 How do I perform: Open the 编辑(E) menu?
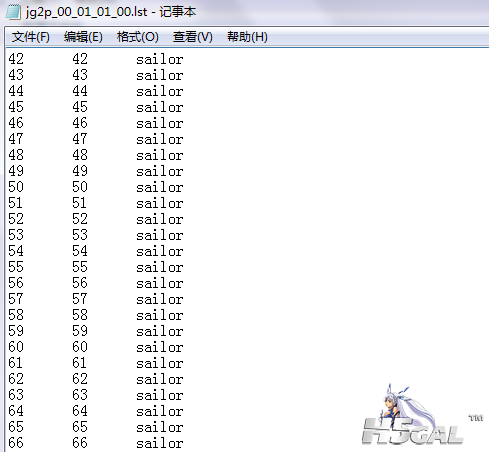pos(83,37)
